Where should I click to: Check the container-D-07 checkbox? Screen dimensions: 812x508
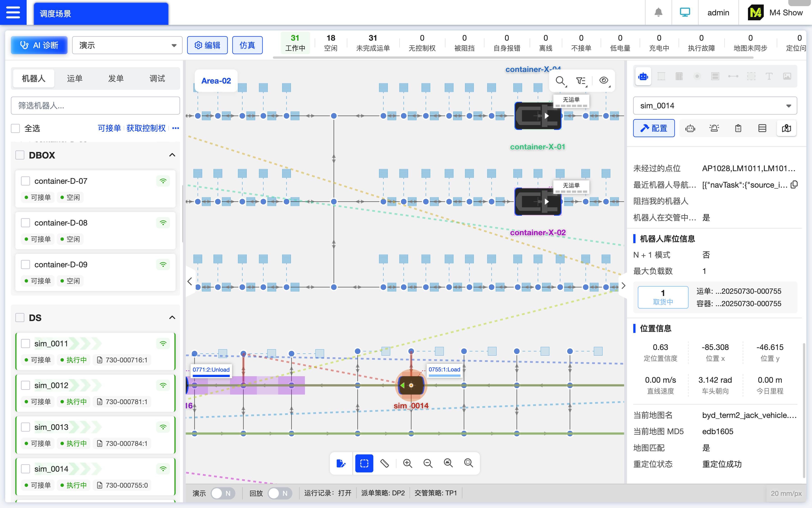26,181
